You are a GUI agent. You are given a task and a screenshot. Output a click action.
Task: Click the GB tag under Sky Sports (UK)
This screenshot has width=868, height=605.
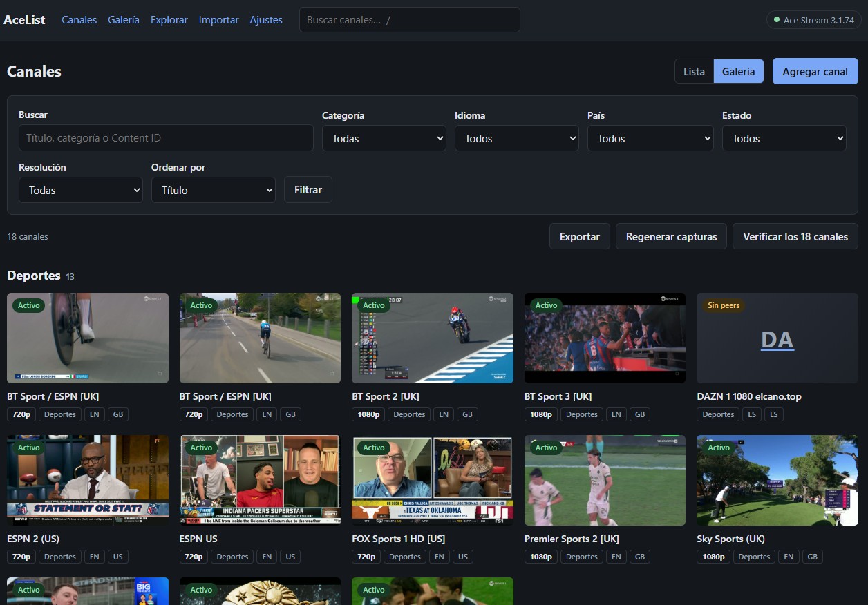(812, 557)
